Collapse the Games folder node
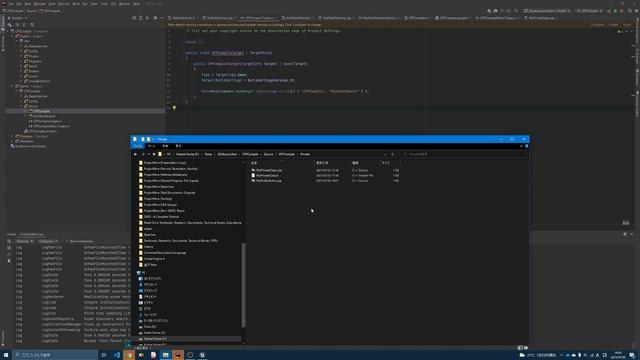640x360 pixels. pyautogui.click(x=12, y=86)
